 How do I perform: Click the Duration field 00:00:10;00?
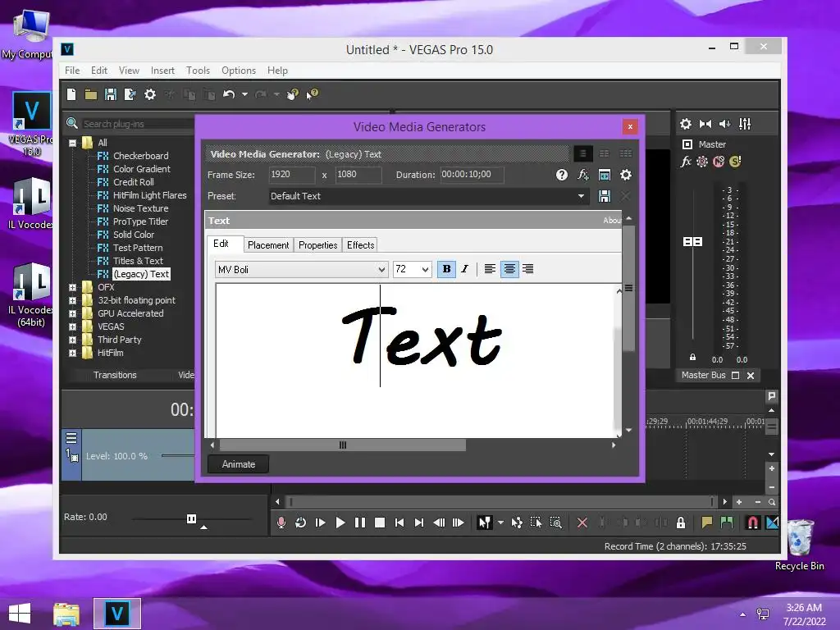pos(472,175)
